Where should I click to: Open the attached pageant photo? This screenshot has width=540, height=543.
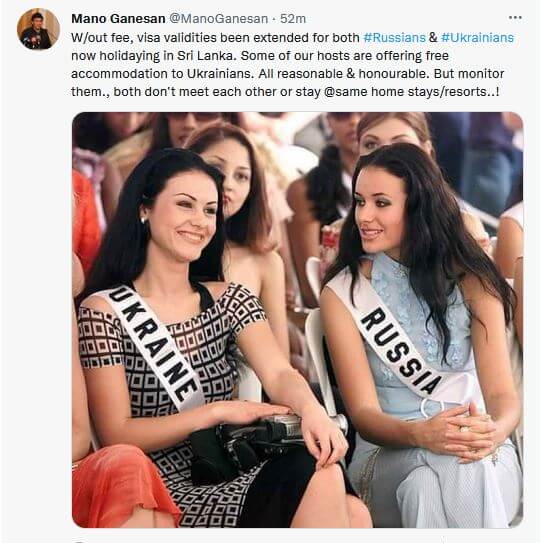[x=298, y=320]
